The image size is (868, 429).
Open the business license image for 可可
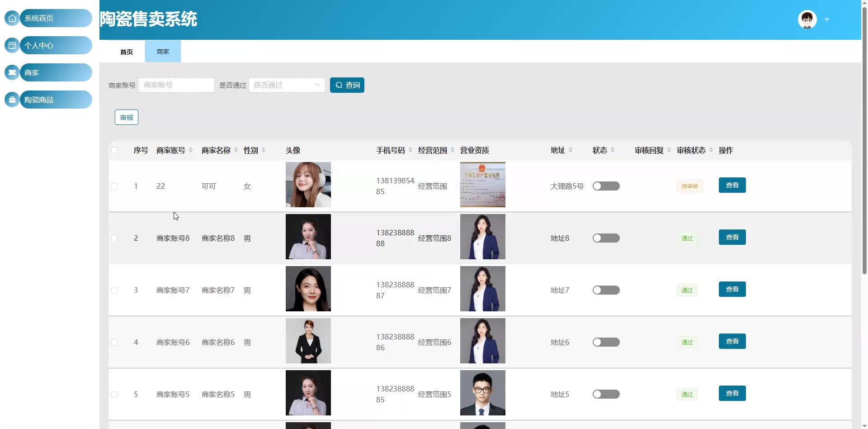pos(483,185)
